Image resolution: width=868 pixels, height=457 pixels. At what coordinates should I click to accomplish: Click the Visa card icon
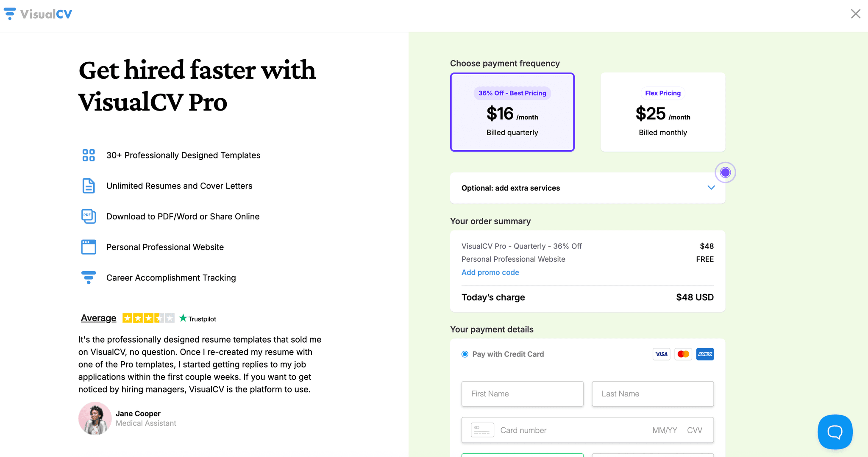click(661, 354)
